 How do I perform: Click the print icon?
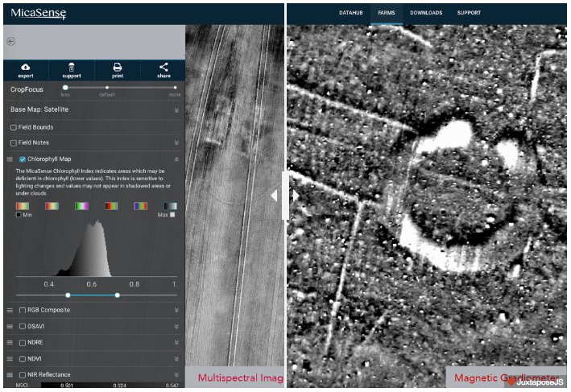[x=118, y=67]
